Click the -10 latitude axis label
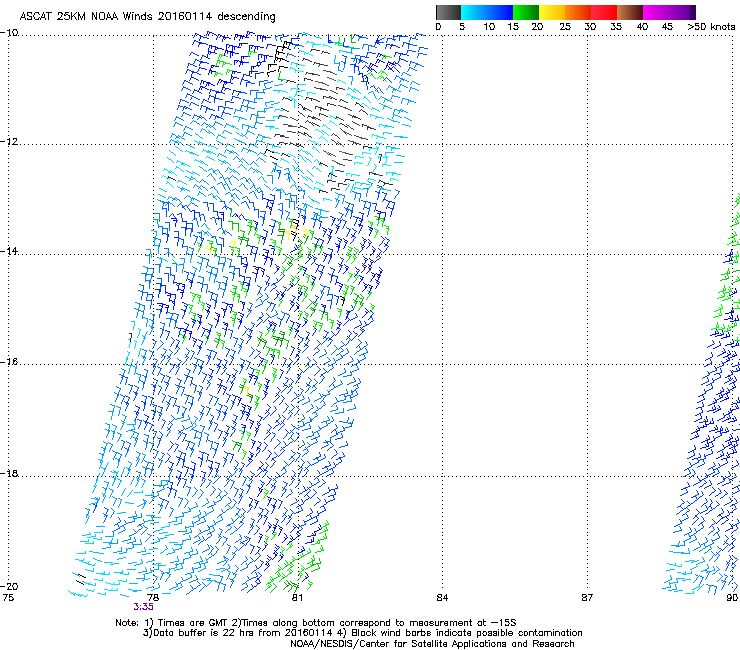 [x=9, y=33]
